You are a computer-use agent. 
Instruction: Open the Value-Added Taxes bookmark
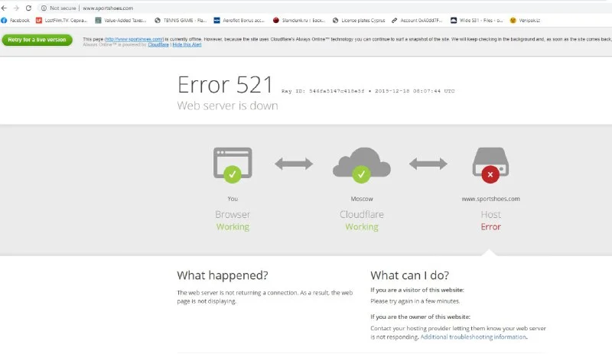click(121, 21)
